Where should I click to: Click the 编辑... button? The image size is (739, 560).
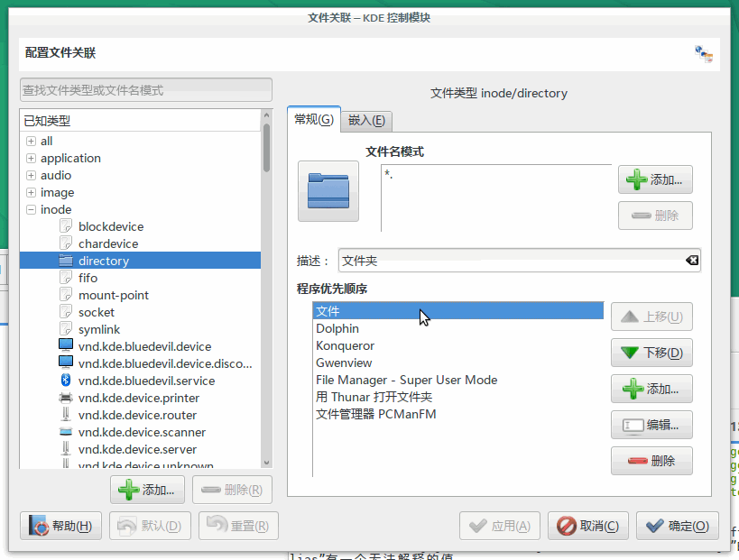[x=651, y=425]
